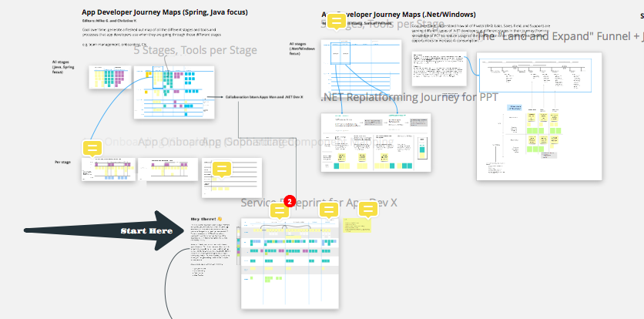Viewport: 644px width, 319px height.
Task: Click the 'Hey there!' heading
Action: (206, 219)
